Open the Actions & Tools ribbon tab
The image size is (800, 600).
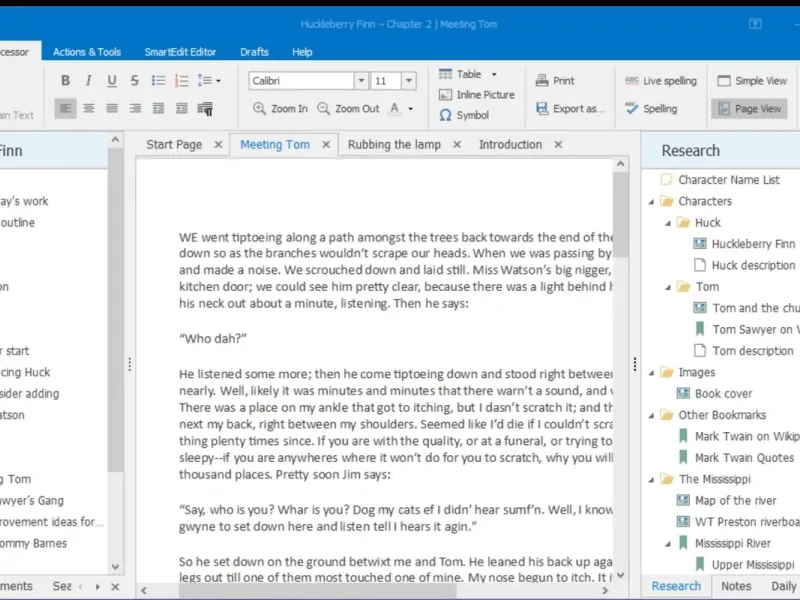point(87,52)
